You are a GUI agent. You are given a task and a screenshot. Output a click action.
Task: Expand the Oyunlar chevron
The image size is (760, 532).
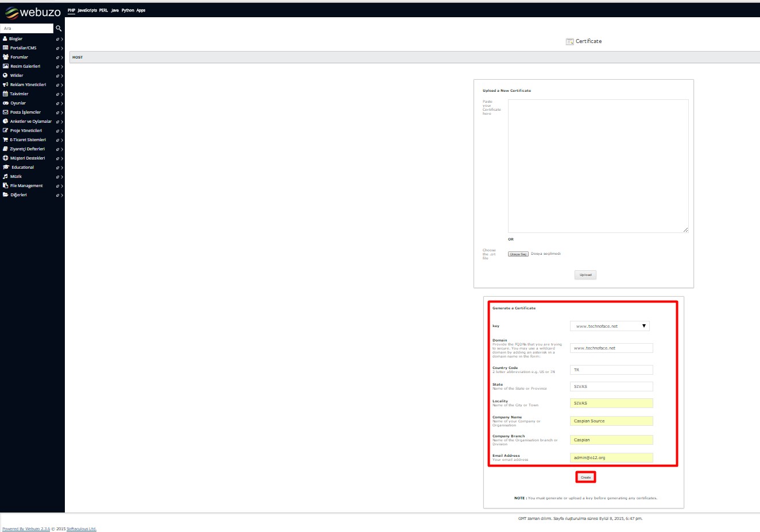[62, 104]
